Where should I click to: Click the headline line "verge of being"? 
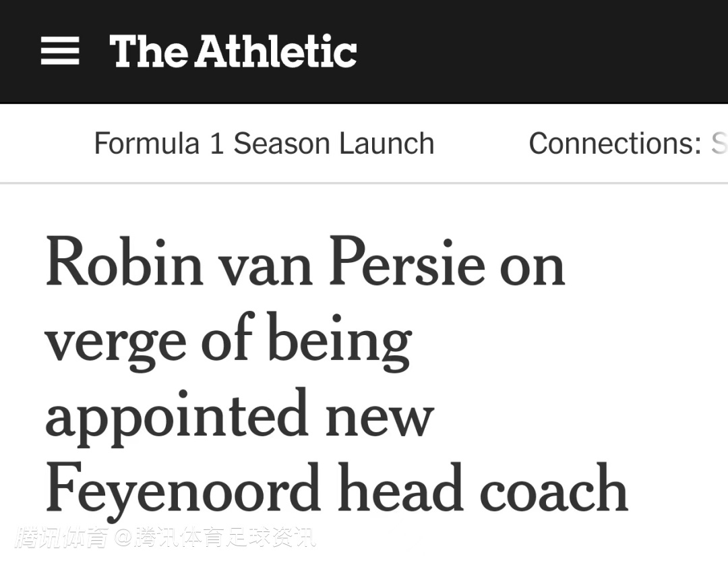228,341
